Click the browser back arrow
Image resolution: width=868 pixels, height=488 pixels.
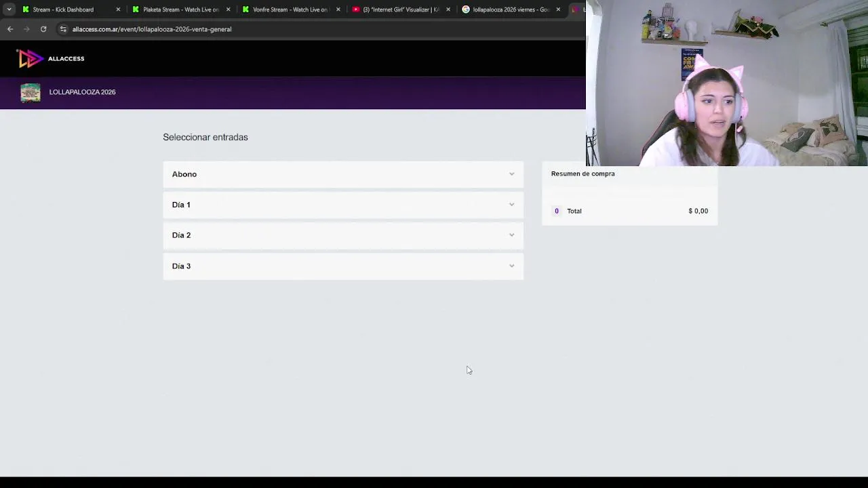(x=10, y=29)
